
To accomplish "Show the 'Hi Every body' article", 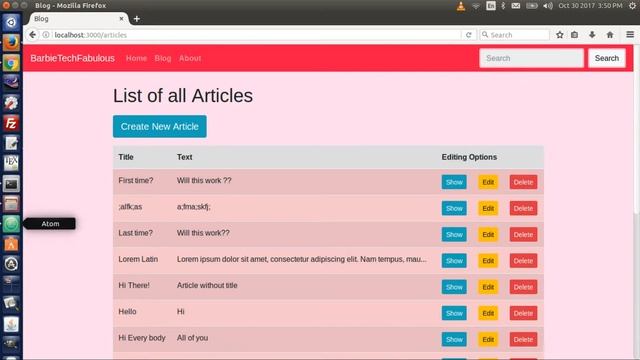I will [x=454, y=339].
